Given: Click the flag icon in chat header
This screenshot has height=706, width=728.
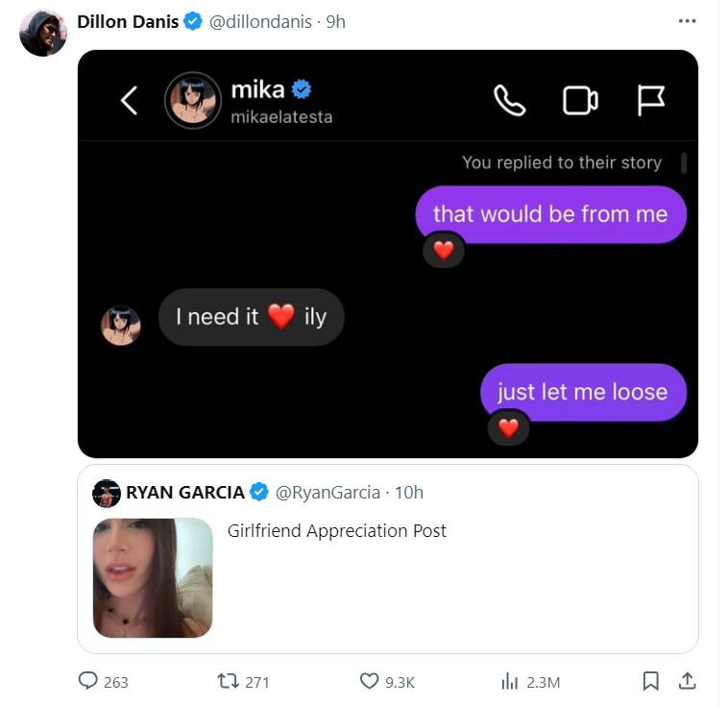Looking at the screenshot, I should [x=651, y=100].
